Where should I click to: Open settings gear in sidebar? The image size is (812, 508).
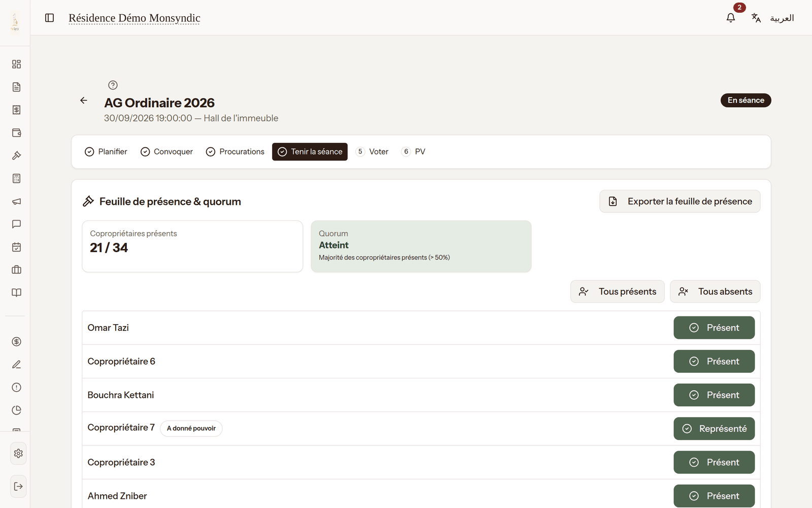[x=18, y=453]
